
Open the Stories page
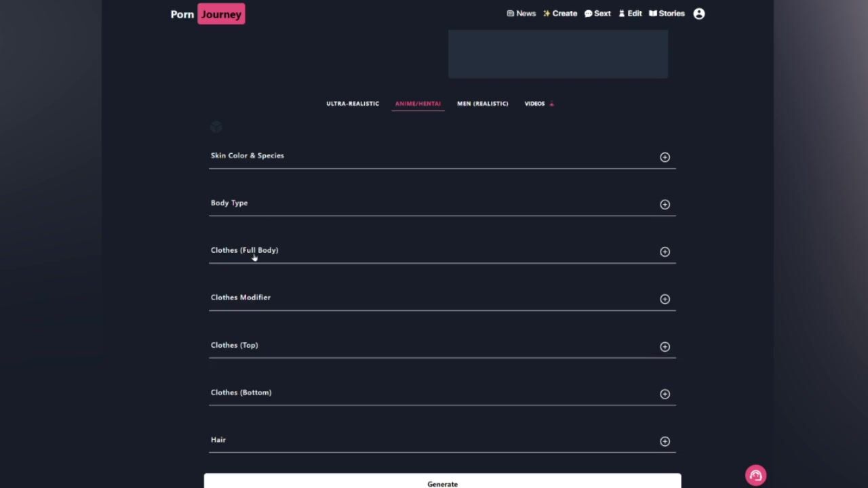(x=667, y=14)
